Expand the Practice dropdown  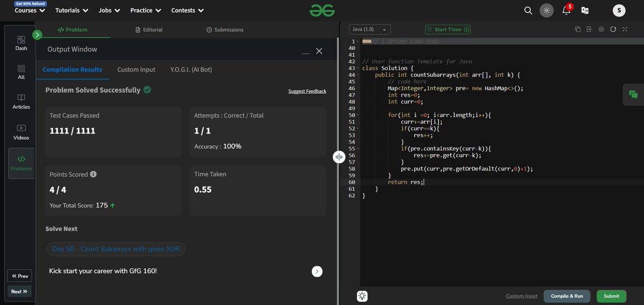[x=145, y=10]
